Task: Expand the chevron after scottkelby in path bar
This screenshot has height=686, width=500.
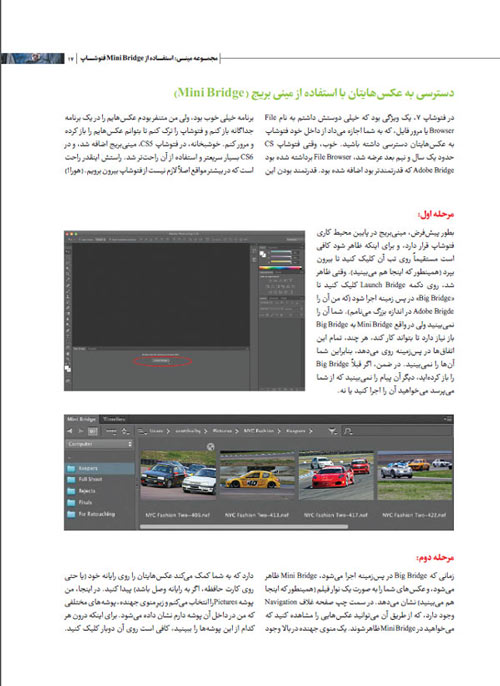Action: [206, 431]
